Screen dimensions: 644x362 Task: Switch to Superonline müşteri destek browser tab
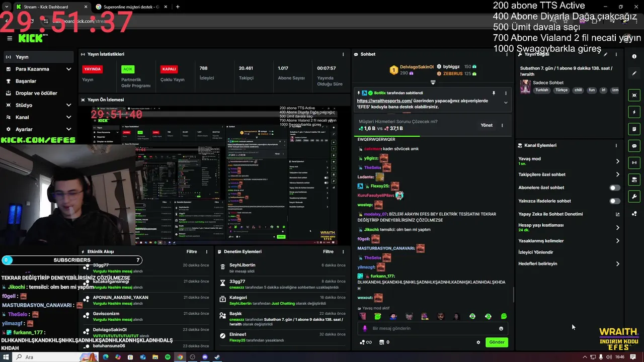tap(132, 7)
